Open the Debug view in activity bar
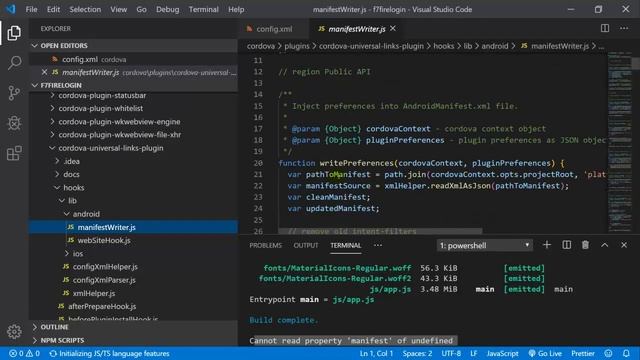Screen dimensions: 640x360 14,123
